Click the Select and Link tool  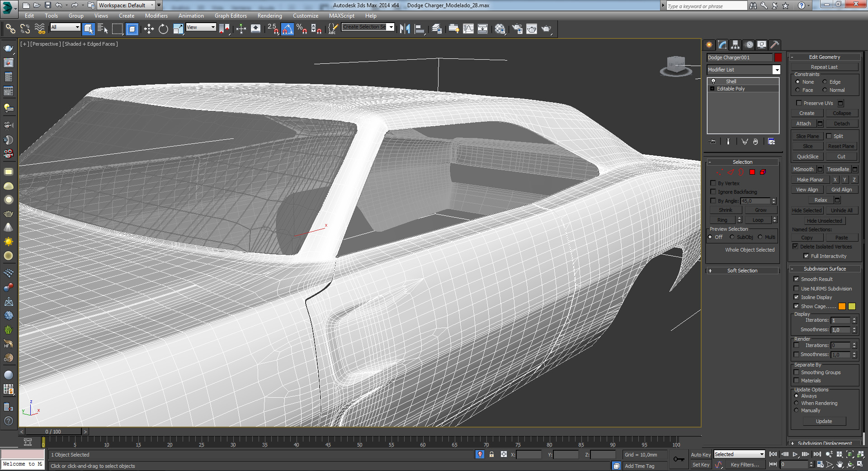[x=10, y=29]
